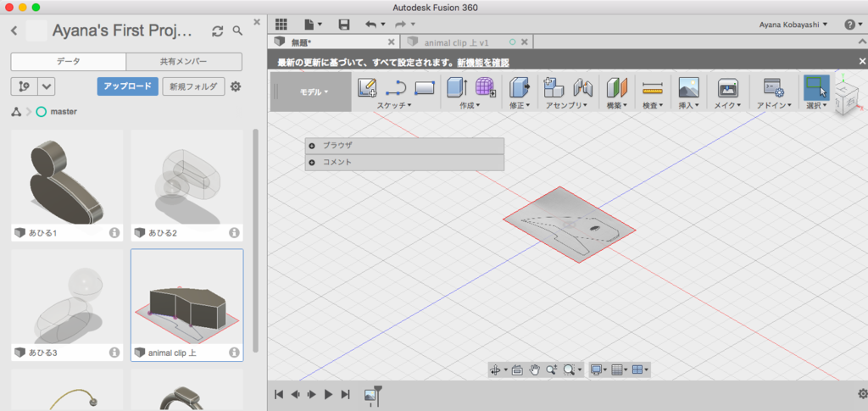This screenshot has width=868, height=411.
Task: Show info for あひる1
Action: click(x=114, y=233)
